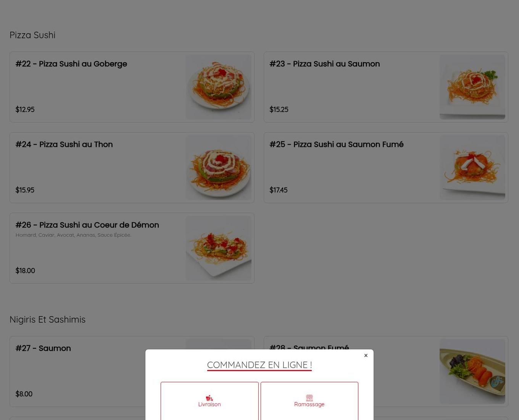Click the Nigiris Et Sashimis heading
The height and width of the screenshot is (420, 519).
click(x=47, y=319)
